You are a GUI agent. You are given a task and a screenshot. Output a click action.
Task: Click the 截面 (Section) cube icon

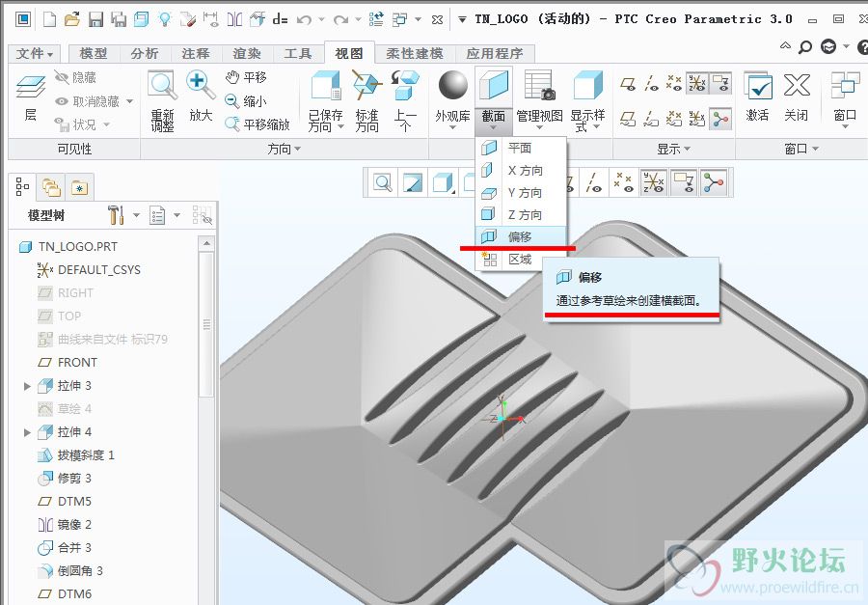click(x=493, y=86)
